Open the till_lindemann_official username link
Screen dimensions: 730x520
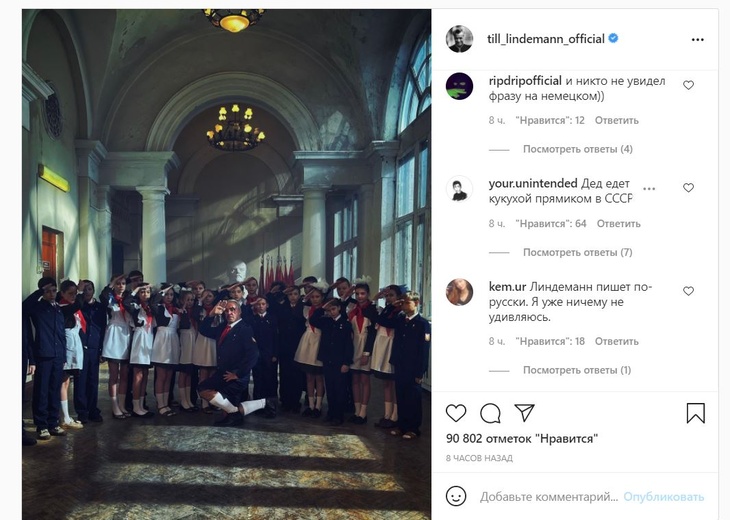pyautogui.click(x=546, y=39)
